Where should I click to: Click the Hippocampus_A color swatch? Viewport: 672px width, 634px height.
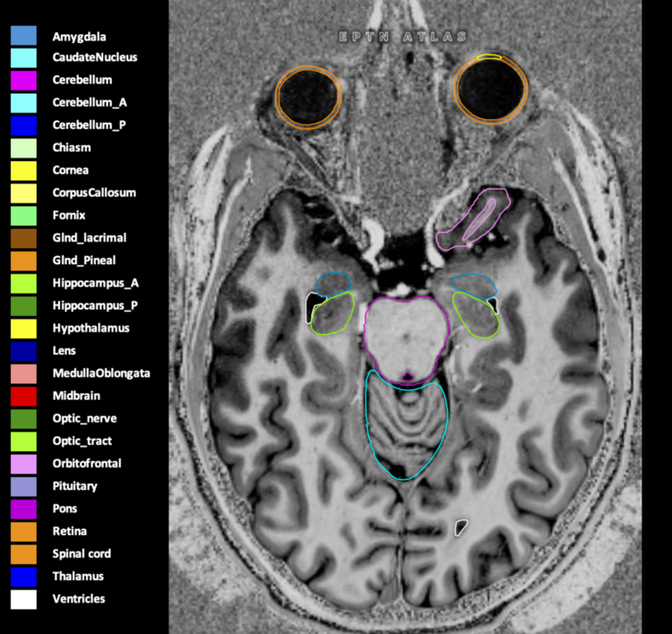(23, 284)
